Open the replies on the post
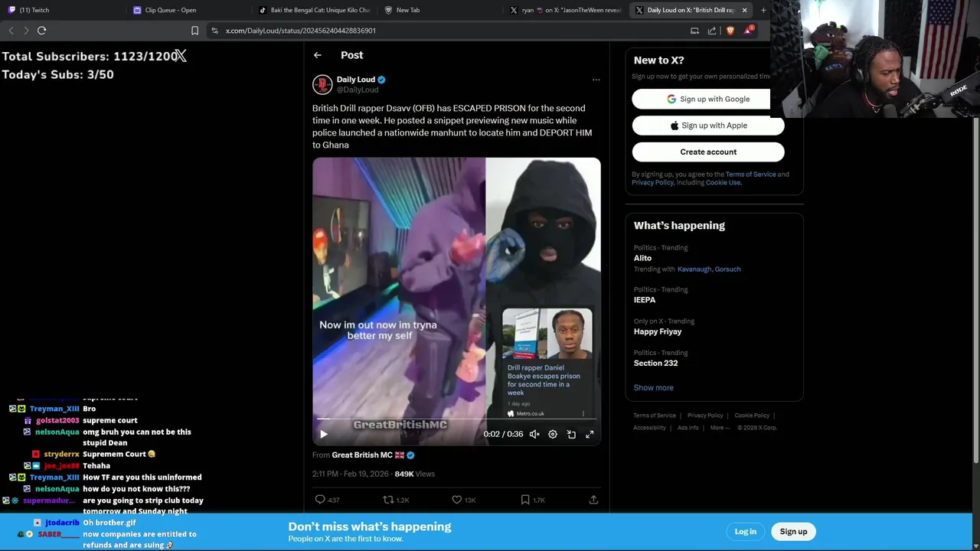Image resolution: width=980 pixels, height=551 pixels. (x=327, y=500)
